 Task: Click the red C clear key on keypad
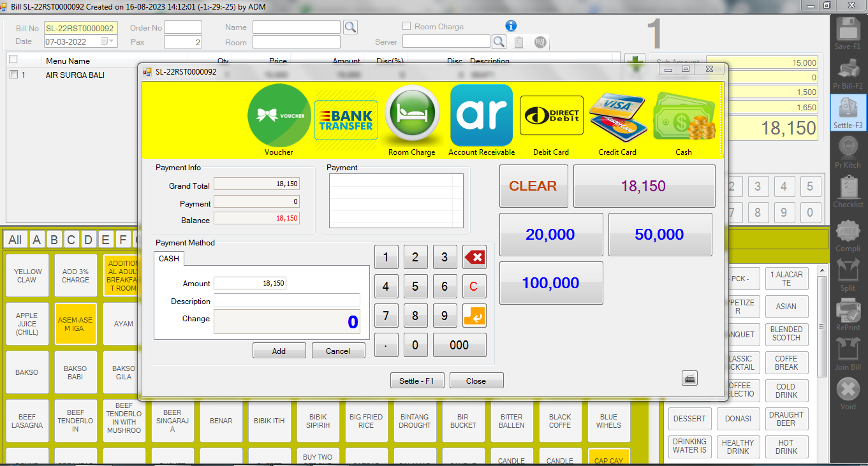[x=474, y=287]
